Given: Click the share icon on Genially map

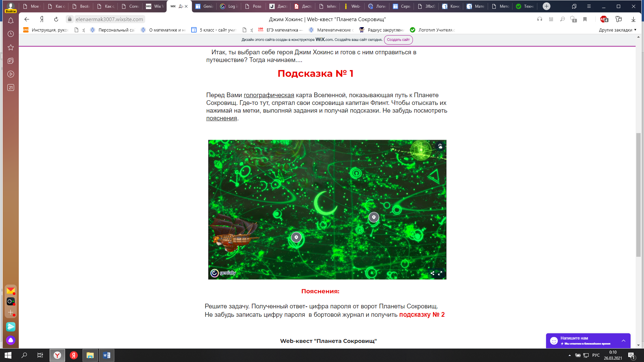Looking at the screenshot, I should tap(432, 273).
